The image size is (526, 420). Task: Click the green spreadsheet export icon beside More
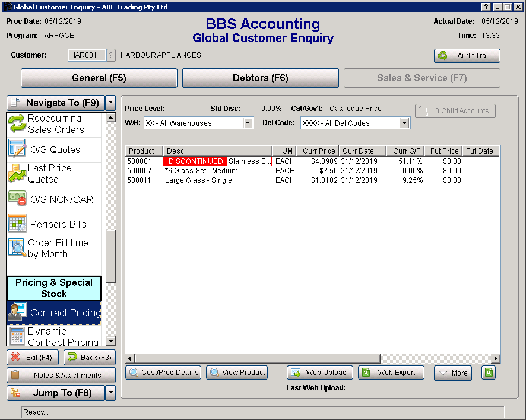coord(488,373)
